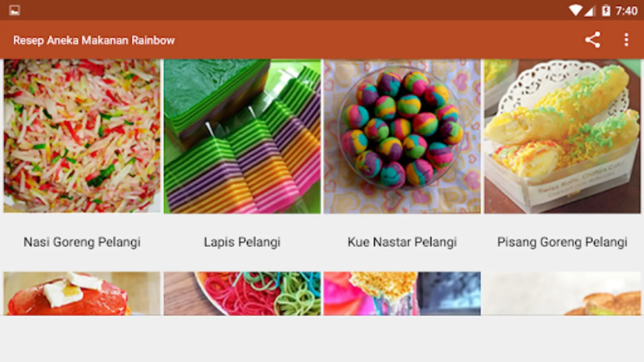Tap the share icon in the app bar

tap(592, 40)
